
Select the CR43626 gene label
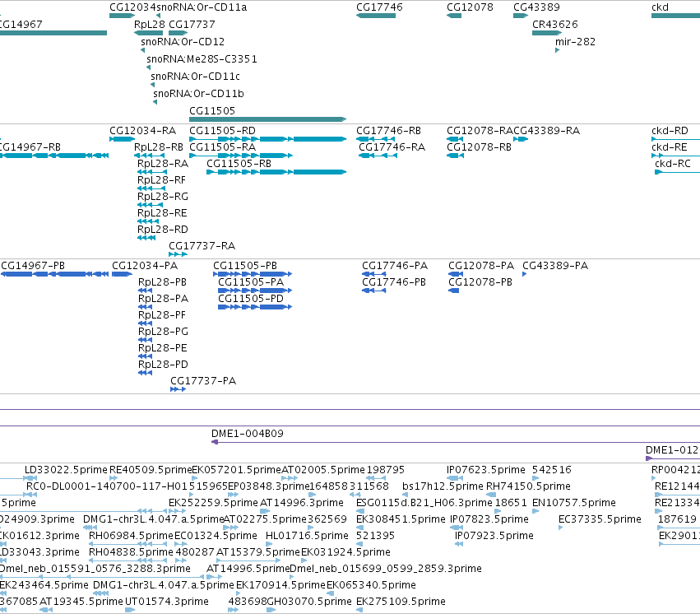[x=555, y=24]
